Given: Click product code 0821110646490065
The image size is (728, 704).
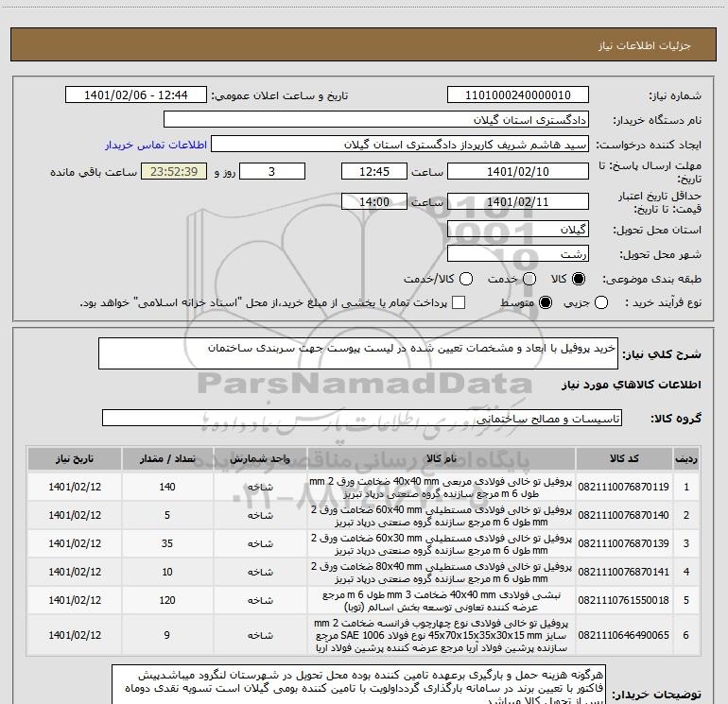Looking at the screenshot, I should point(624,635).
